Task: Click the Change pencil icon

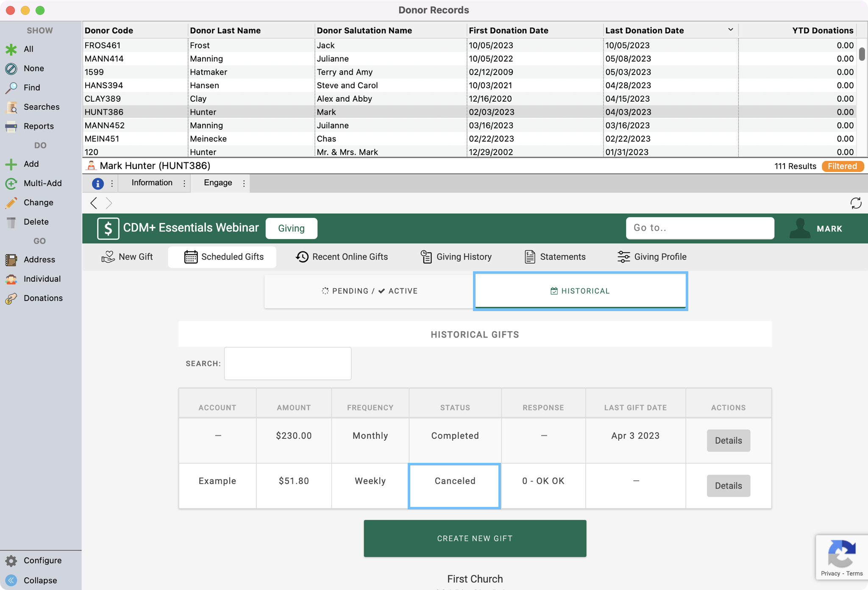Action: click(11, 203)
